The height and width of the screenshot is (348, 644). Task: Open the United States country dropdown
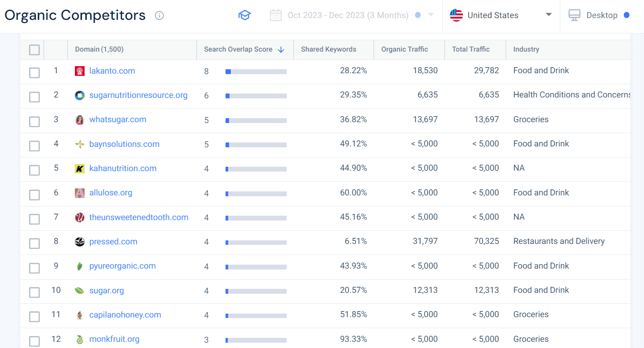(501, 15)
